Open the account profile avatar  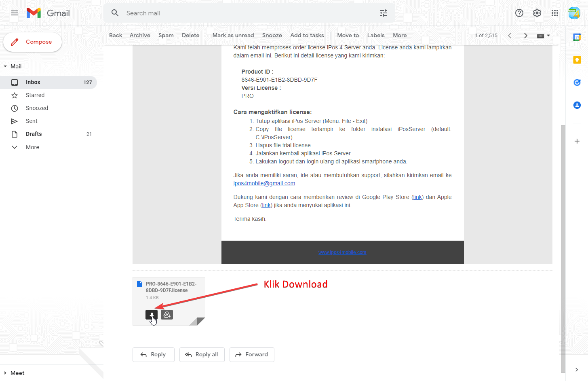(574, 13)
